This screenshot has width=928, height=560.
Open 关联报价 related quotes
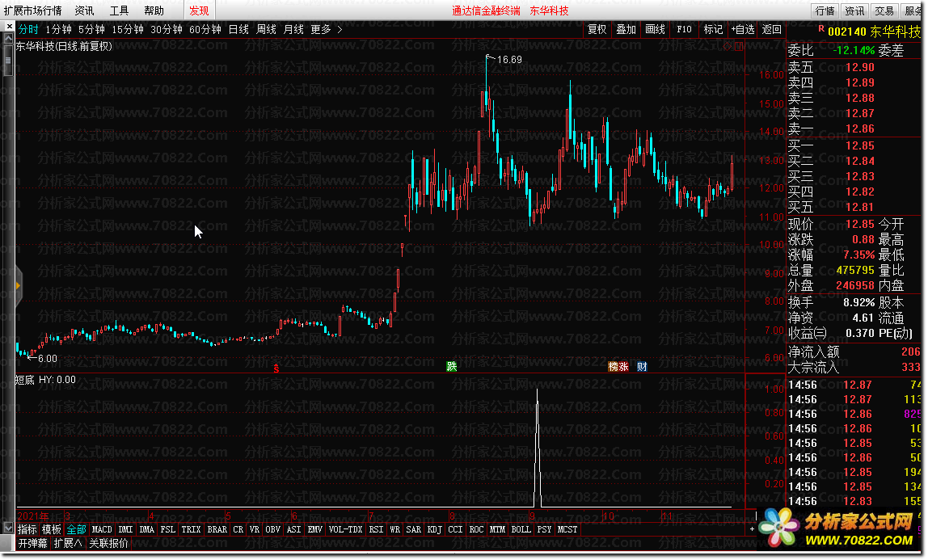[109, 543]
